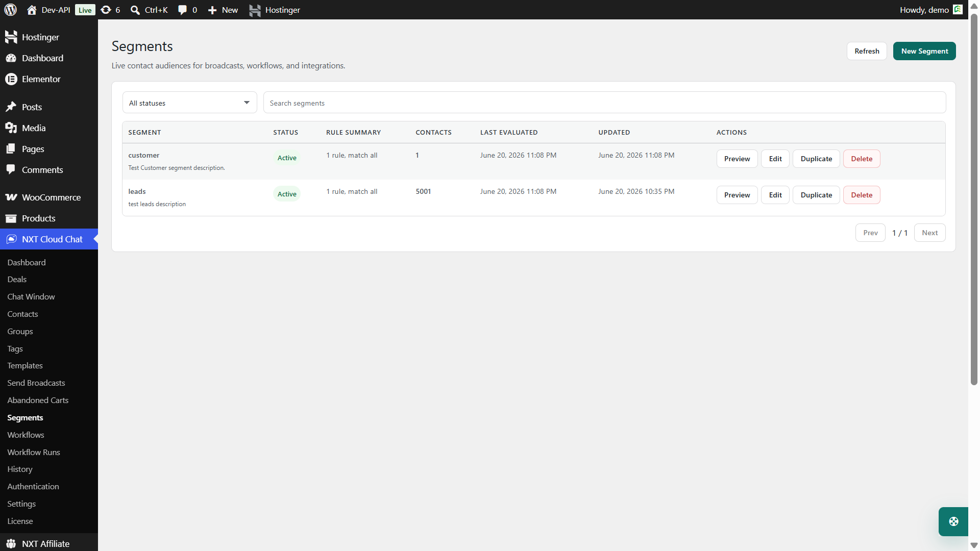This screenshot has width=980, height=551.
Task: Create a New Segment
Action: (924, 51)
